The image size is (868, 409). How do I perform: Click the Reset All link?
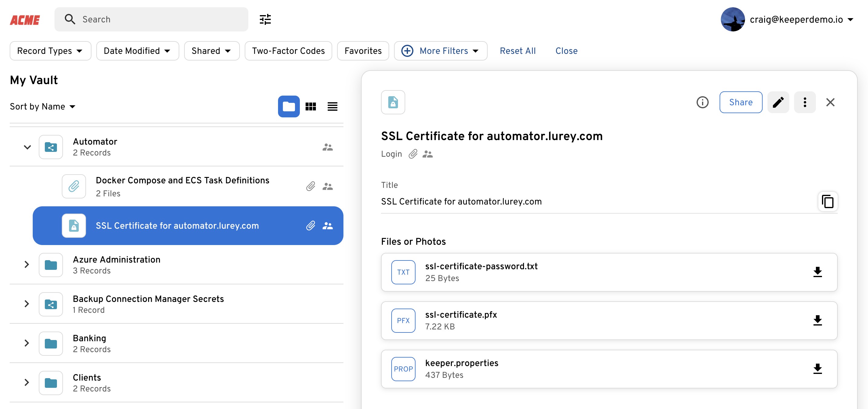point(517,51)
